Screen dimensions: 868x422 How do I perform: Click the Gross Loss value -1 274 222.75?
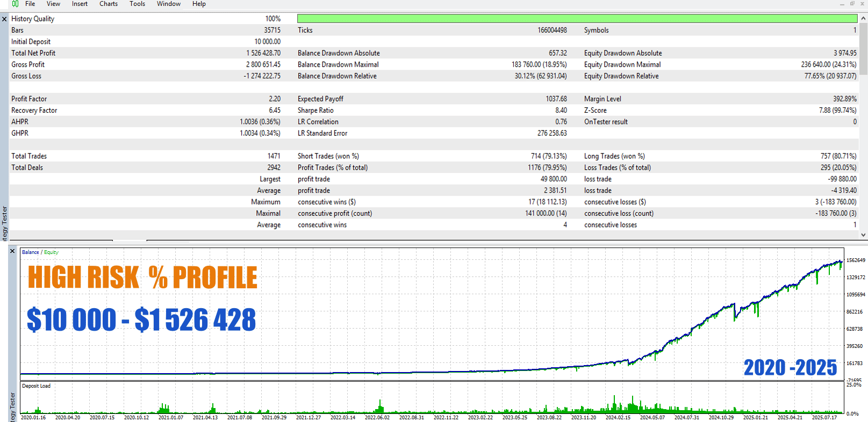tap(262, 76)
